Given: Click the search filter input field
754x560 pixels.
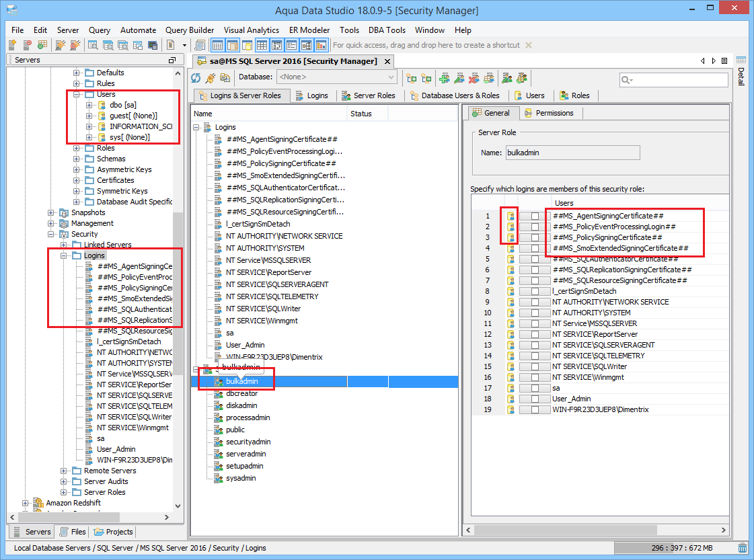Looking at the screenshot, I should click(x=673, y=80).
